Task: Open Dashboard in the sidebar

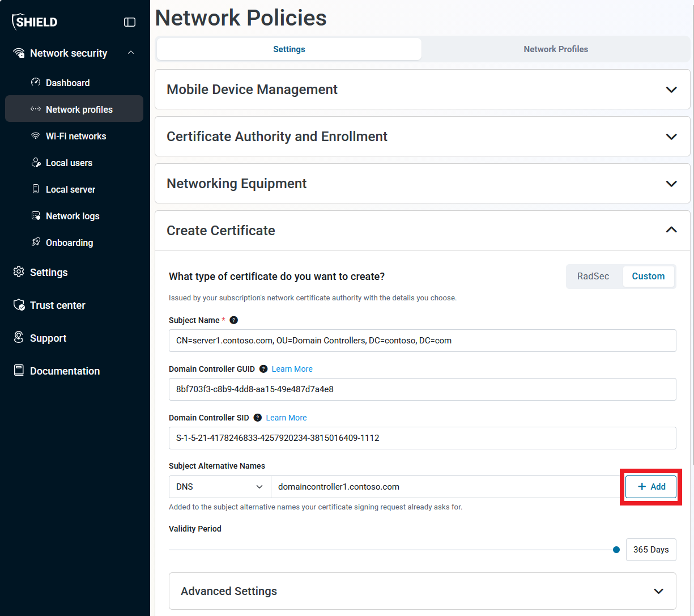Action: pyautogui.click(x=74, y=83)
